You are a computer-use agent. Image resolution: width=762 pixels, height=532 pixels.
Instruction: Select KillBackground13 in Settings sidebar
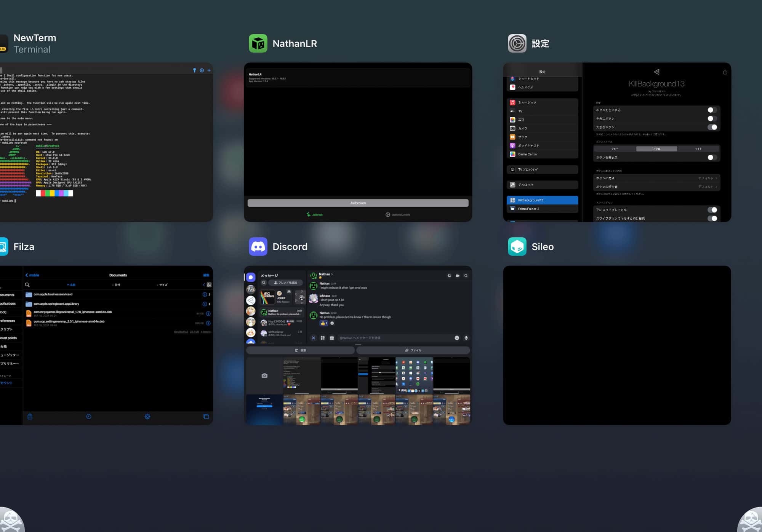pos(542,200)
